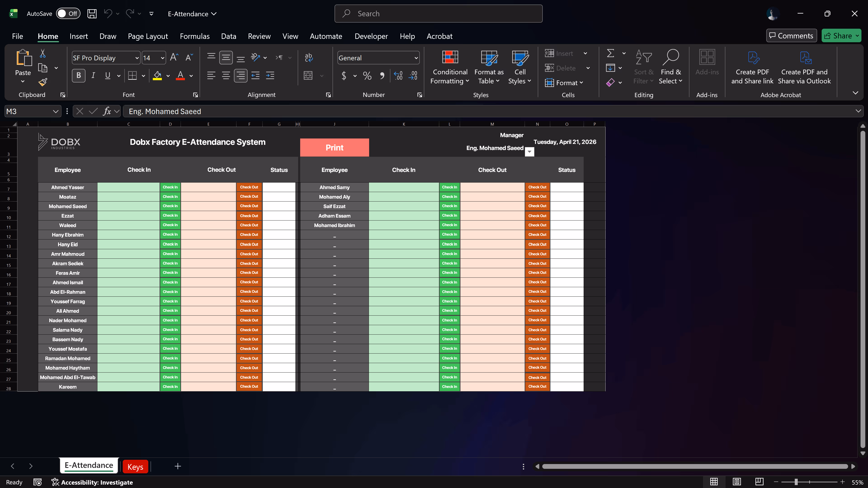The image size is (868, 488).
Task: Click the Search box in title bar
Action: pos(438,14)
